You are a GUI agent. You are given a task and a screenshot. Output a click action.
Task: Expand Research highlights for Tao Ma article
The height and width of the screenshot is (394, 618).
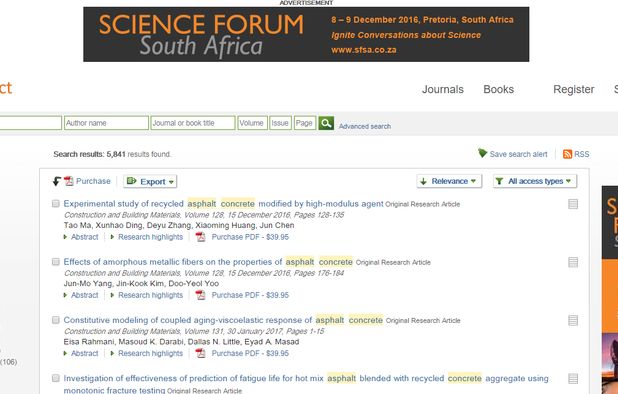click(x=147, y=237)
